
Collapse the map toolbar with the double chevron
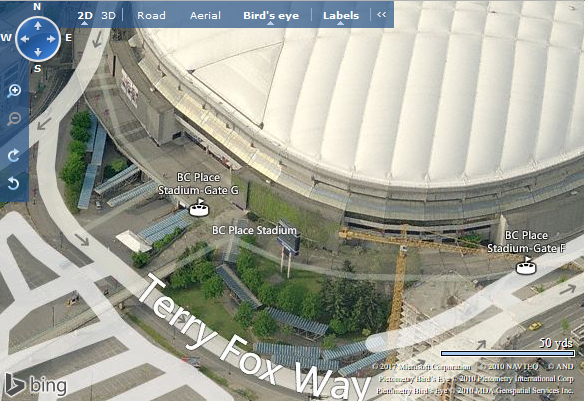point(381,15)
